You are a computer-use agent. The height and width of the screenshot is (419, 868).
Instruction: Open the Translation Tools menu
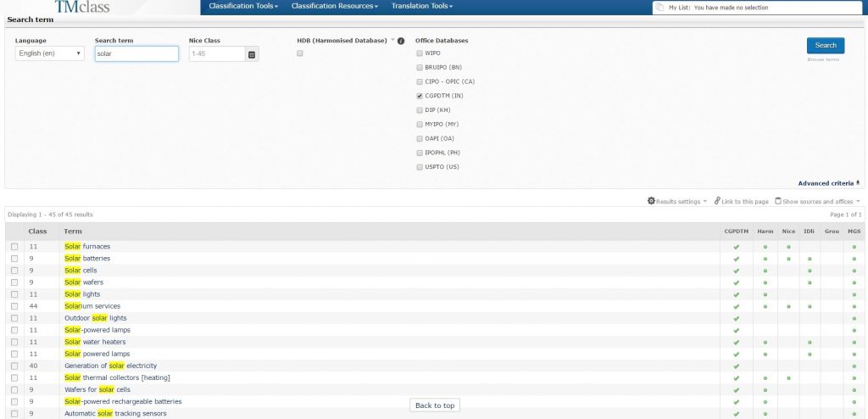click(421, 7)
